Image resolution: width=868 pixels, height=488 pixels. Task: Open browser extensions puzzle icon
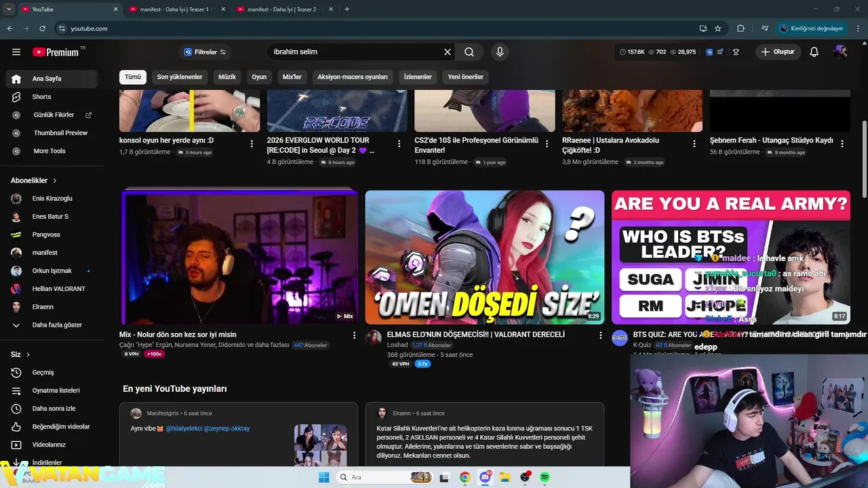[x=741, y=28]
